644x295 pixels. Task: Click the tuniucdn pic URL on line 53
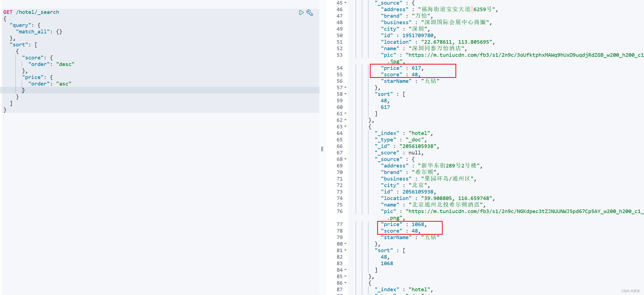click(x=525, y=55)
